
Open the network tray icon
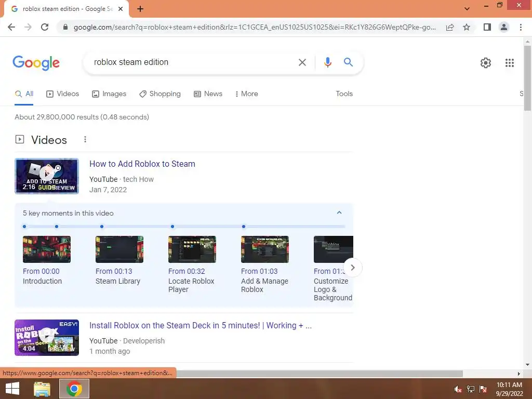pos(471,389)
